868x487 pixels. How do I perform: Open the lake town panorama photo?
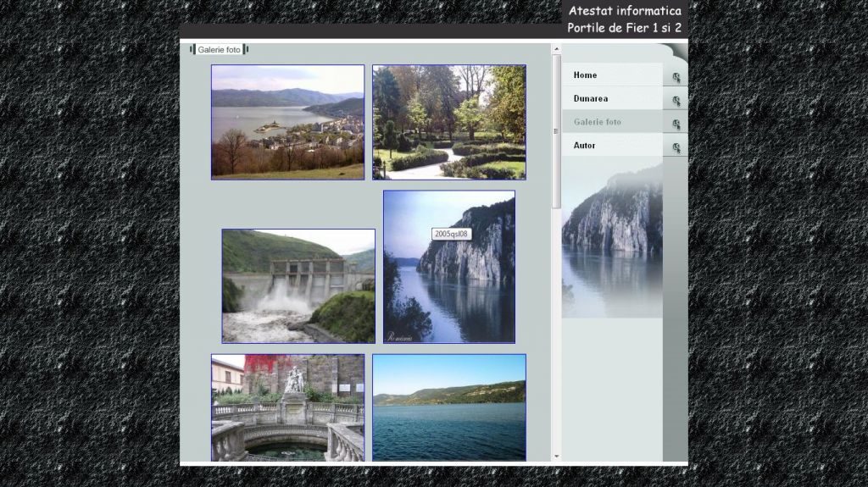click(287, 122)
